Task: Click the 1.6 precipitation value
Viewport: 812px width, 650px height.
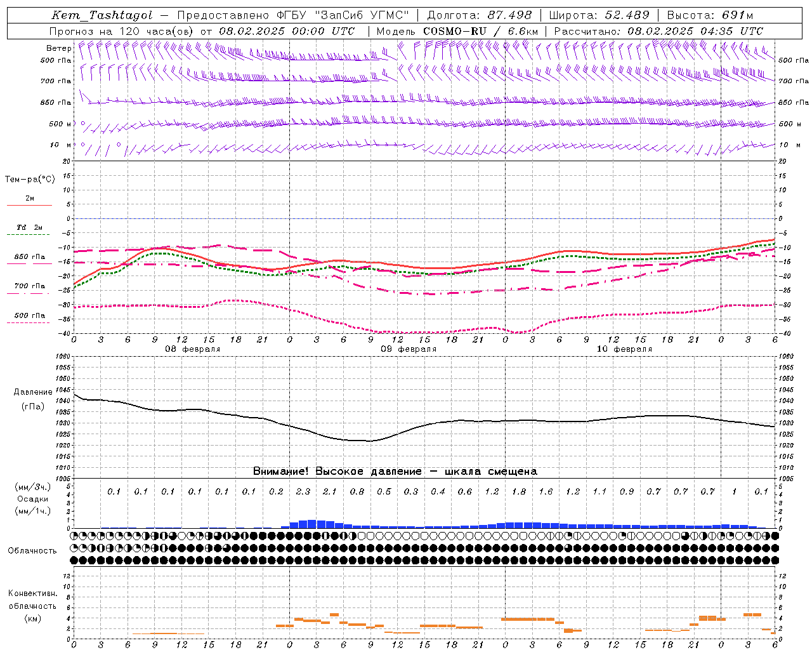Action: coord(546,492)
